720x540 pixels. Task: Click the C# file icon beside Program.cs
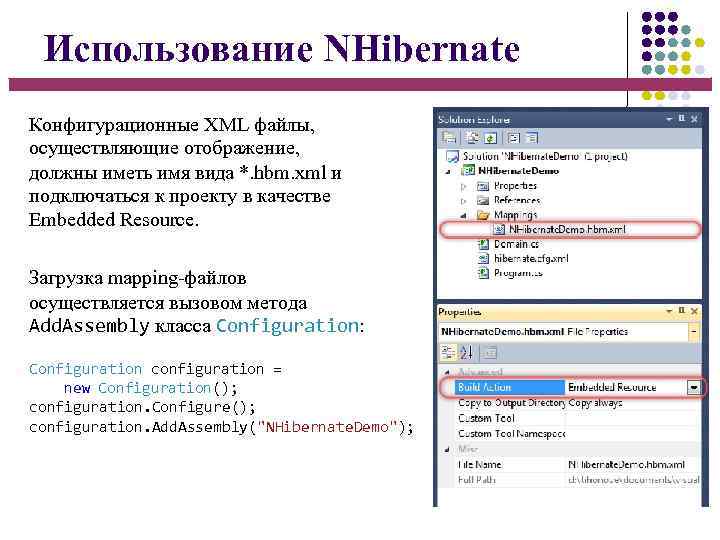click(483, 273)
